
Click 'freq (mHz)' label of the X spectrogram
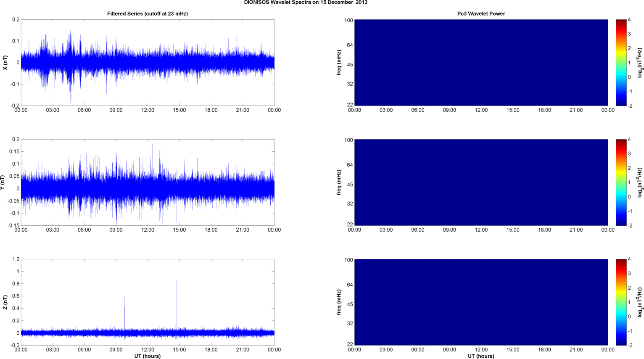(x=339, y=63)
